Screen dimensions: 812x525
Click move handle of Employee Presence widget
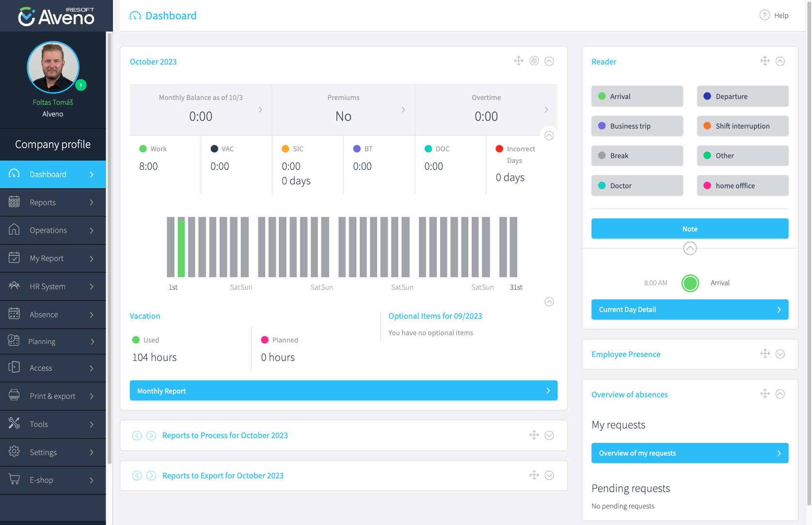coord(765,354)
